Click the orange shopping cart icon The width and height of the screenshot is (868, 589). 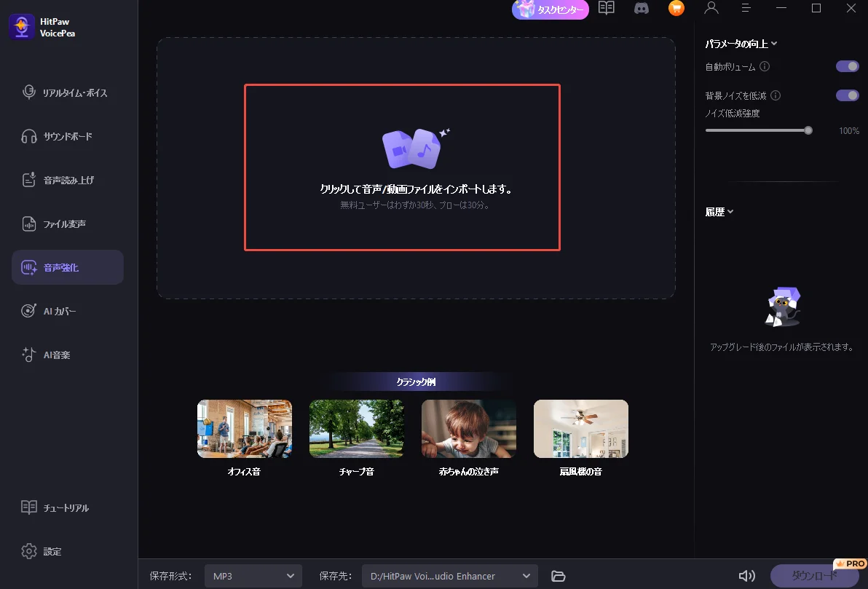tap(676, 8)
